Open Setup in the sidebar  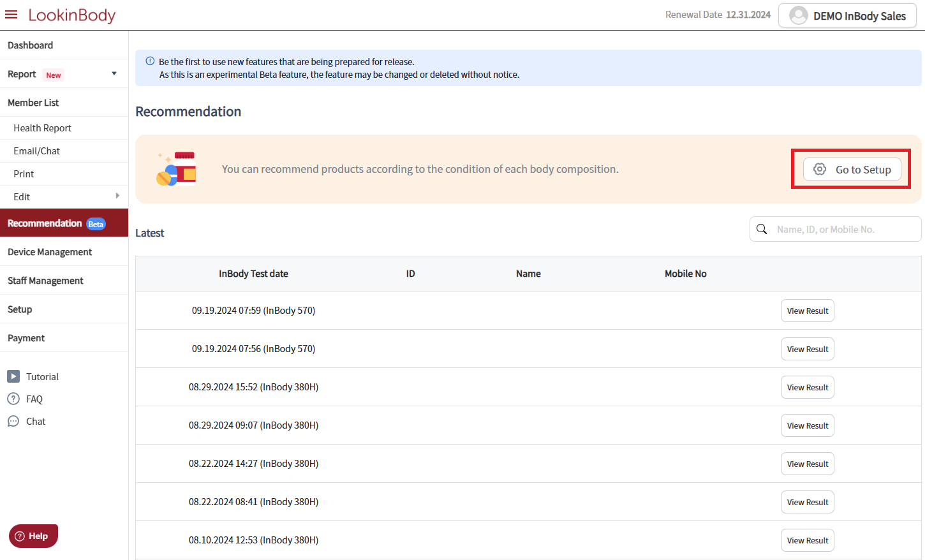[64, 309]
